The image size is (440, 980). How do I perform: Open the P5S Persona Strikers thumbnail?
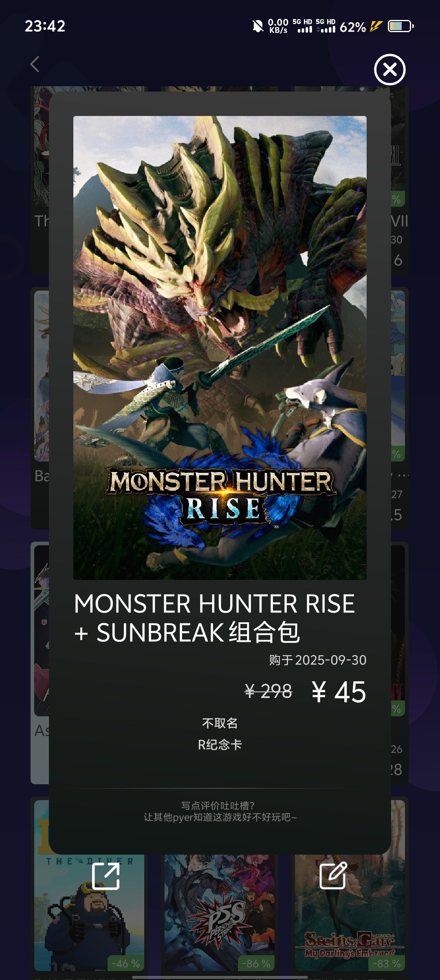(x=220, y=912)
